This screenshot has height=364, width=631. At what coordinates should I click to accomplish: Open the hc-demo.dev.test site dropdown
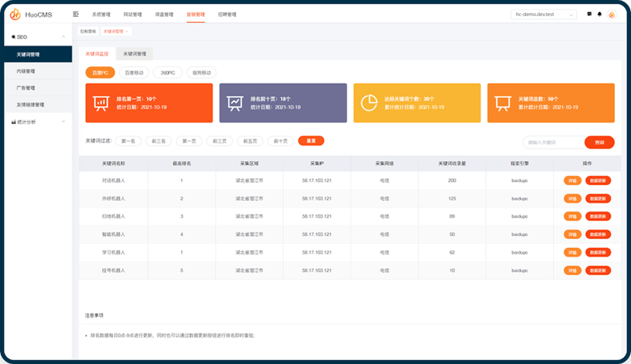pyautogui.click(x=544, y=14)
